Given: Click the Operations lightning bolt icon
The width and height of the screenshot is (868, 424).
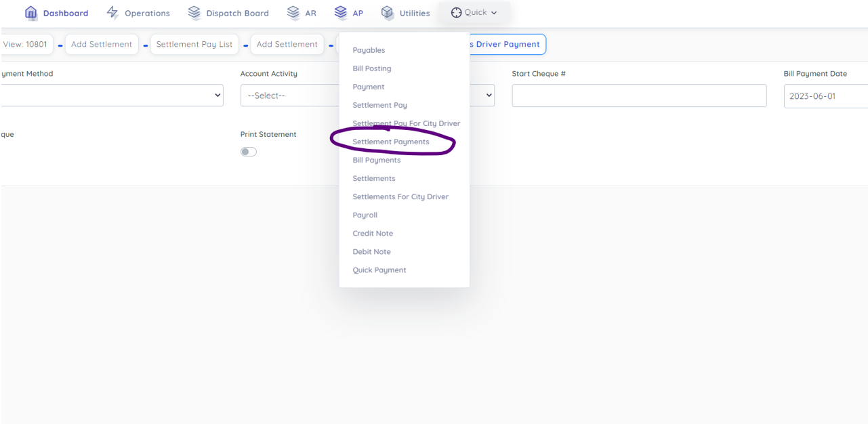Looking at the screenshot, I should click(112, 13).
